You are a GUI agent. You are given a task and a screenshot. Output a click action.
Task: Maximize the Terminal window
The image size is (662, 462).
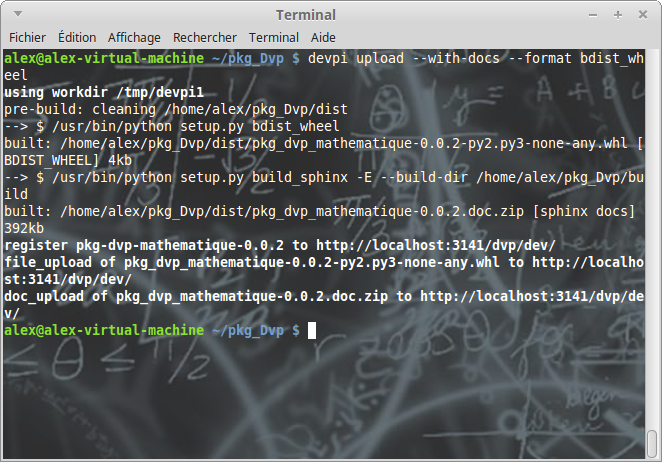(x=619, y=15)
